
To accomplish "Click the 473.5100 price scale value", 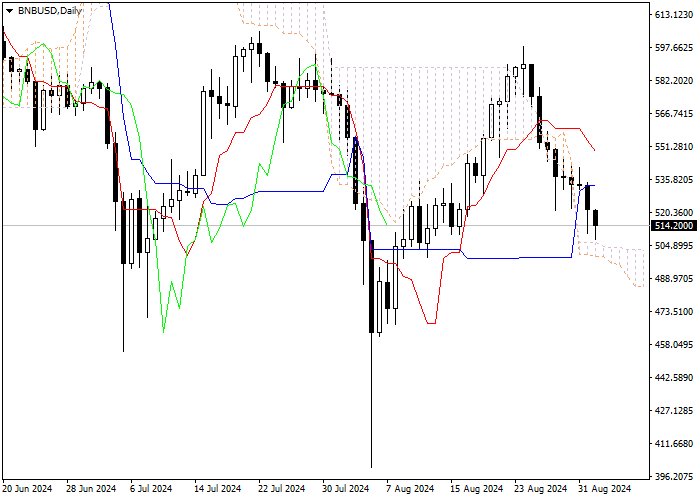I will pos(674,312).
